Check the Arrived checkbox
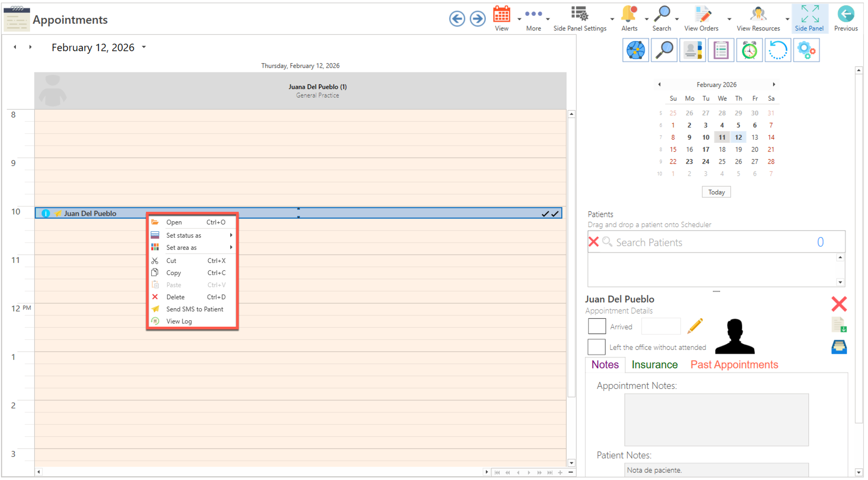 click(x=596, y=326)
